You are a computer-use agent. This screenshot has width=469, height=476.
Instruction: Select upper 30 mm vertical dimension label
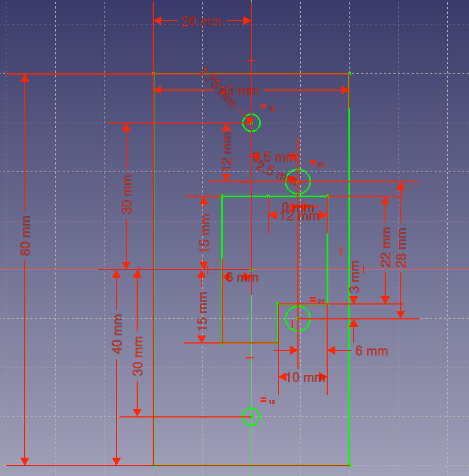[127, 194]
